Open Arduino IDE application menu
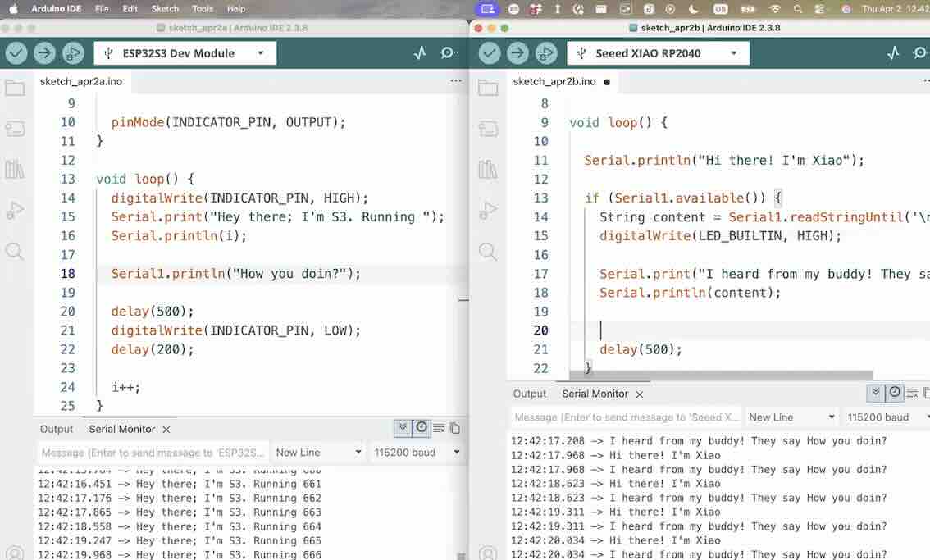This screenshot has width=930, height=560. (57, 9)
